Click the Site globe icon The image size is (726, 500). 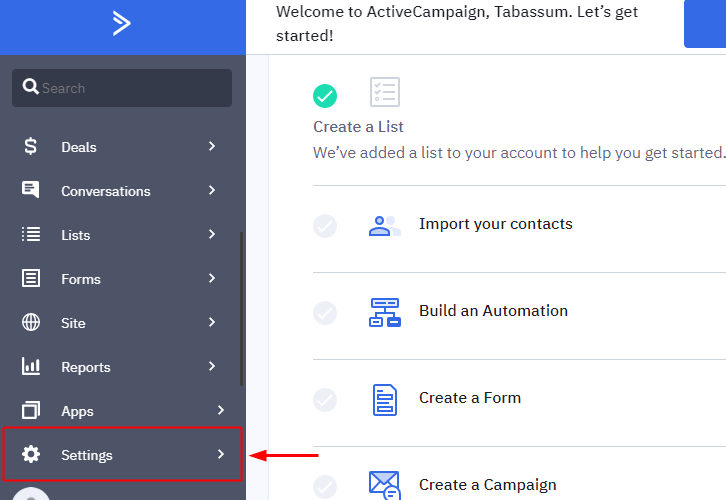pyautogui.click(x=31, y=322)
